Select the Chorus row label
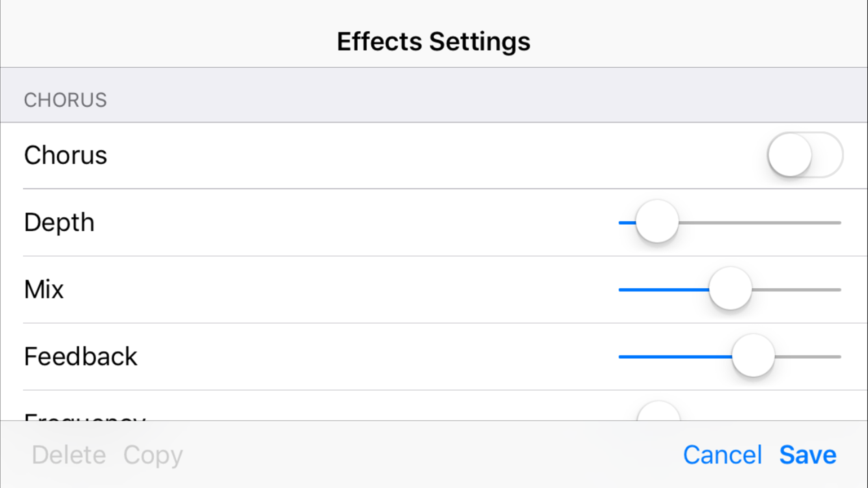The width and height of the screenshot is (868, 488). pyautogui.click(x=65, y=155)
